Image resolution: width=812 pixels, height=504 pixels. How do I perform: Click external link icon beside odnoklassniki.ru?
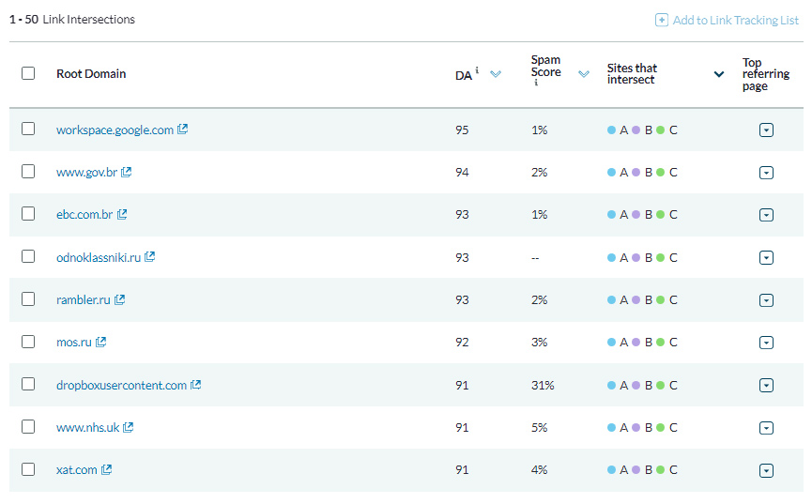[150, 257]
